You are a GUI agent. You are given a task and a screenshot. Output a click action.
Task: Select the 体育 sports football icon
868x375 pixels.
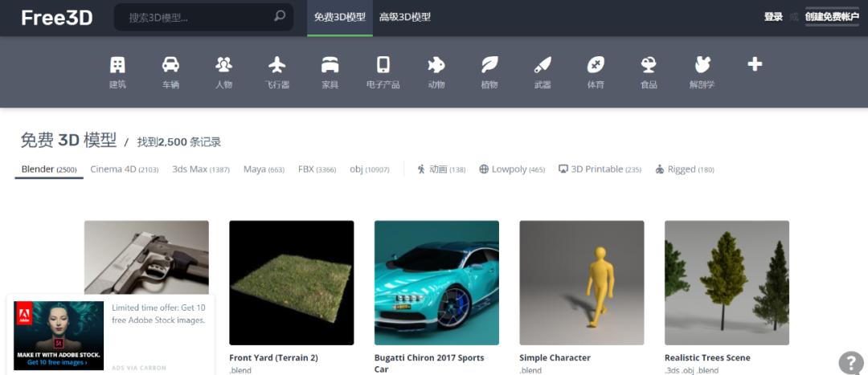point(596,65)
